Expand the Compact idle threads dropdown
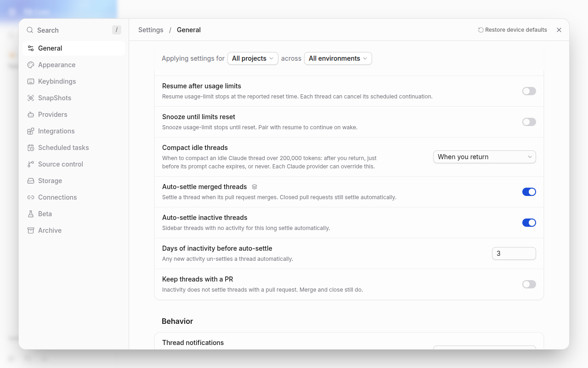Viewport: 588px width, 368px height. click(x=485, y=157)
